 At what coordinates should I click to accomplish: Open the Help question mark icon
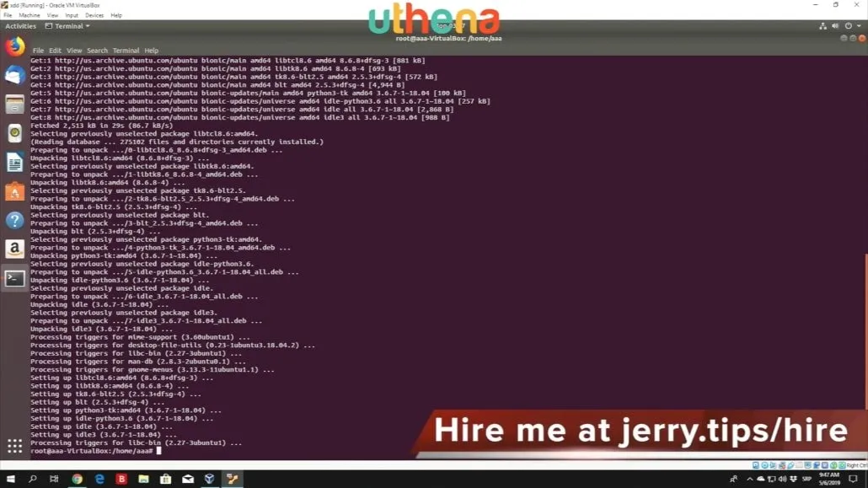[x=15, y=221]
